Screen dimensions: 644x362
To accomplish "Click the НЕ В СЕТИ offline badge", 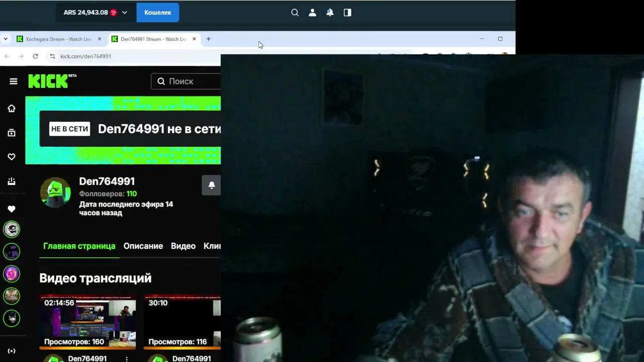I will tap(69, 129).
